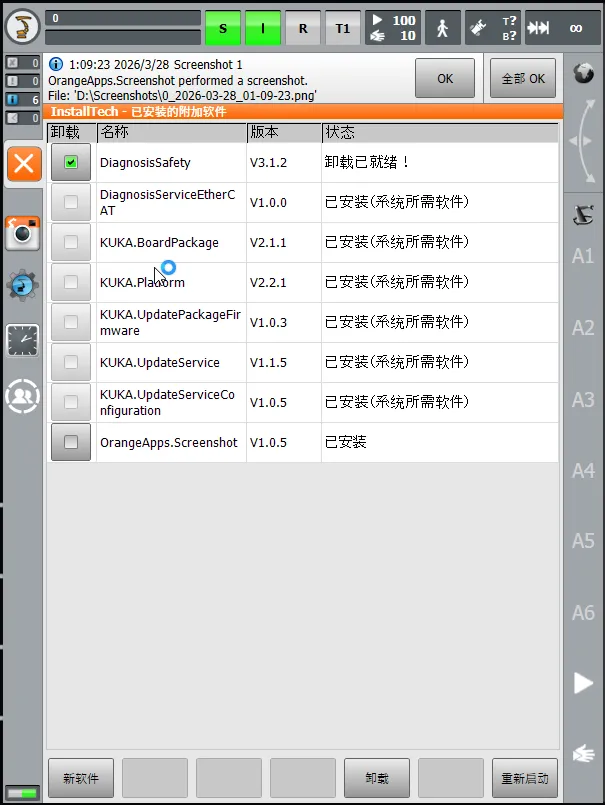This screenshot has height=805, width=605.
Task: Click the 卸载已就绪！ status cell
Action: pos(440,162)
